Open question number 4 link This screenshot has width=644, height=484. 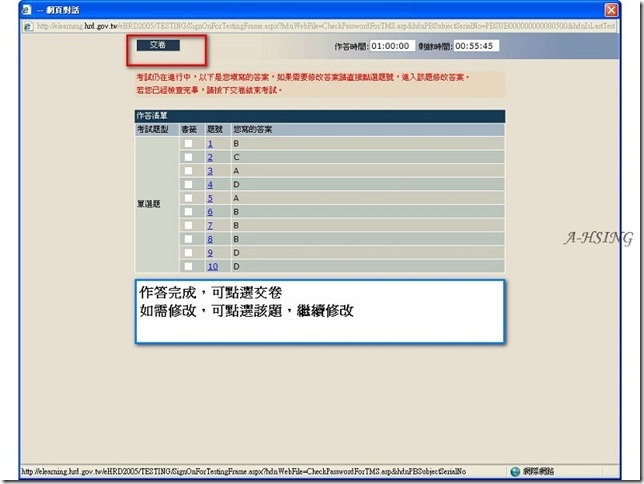pyautogui.click(x=210, y=184)
